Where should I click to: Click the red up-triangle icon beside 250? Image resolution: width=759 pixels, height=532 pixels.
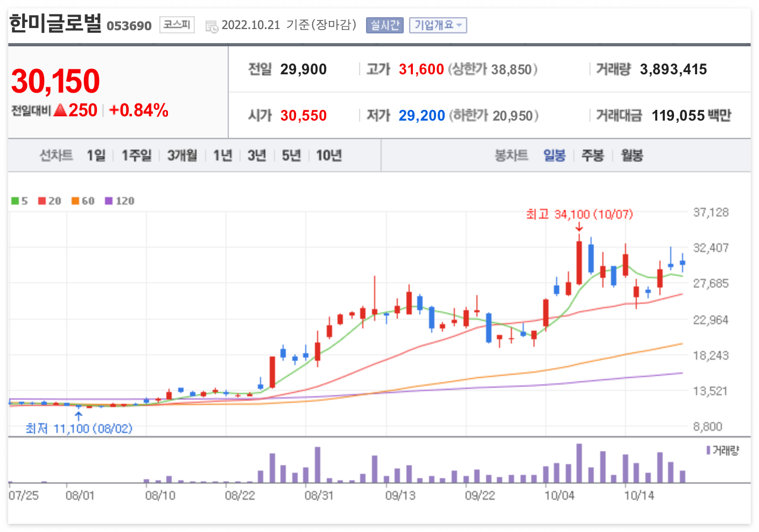pyautogui.click(x=60, y=110)
